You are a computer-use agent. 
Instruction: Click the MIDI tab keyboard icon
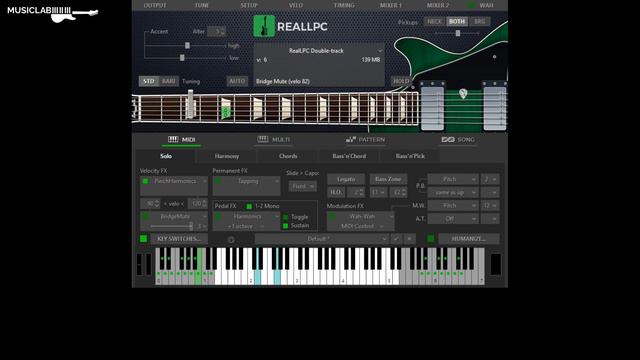pyautogui.click(x=173, y=139)
